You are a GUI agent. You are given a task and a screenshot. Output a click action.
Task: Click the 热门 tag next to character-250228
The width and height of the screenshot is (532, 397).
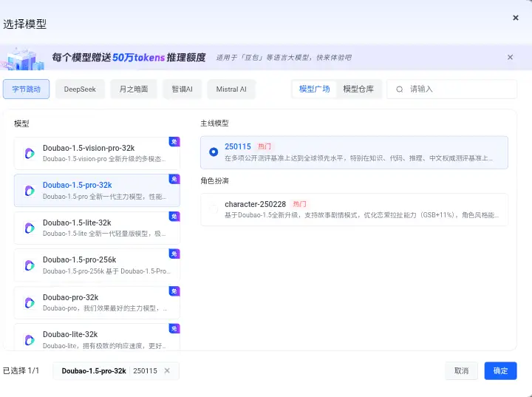(x=299, y=204)
